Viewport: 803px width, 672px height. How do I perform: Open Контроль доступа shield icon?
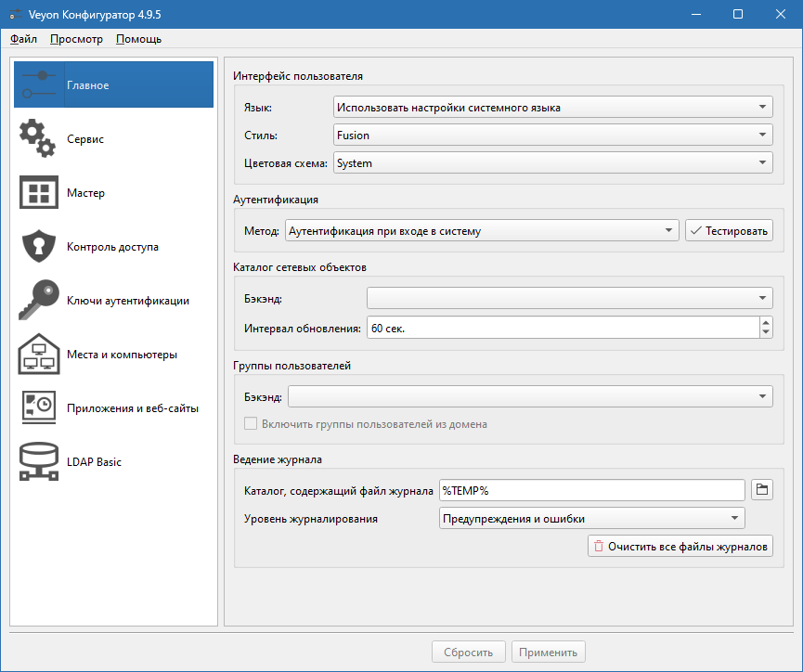click(x=38, y=247)
